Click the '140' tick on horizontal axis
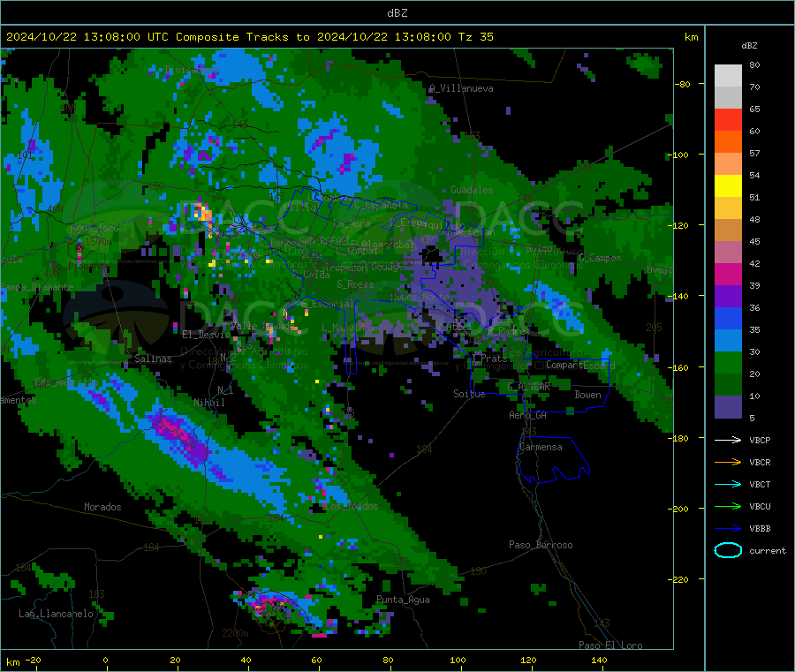 [x=599, y=660]
